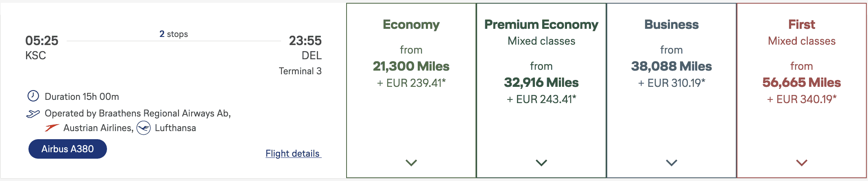
Task: Open the Flight details link
Action: pos(293,153)
